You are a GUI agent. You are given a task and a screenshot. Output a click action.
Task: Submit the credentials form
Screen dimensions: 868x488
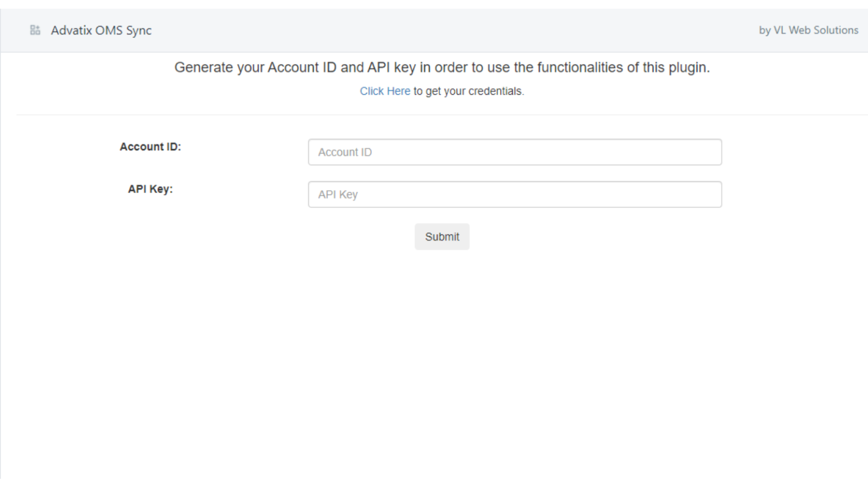[x=442, y=236]
